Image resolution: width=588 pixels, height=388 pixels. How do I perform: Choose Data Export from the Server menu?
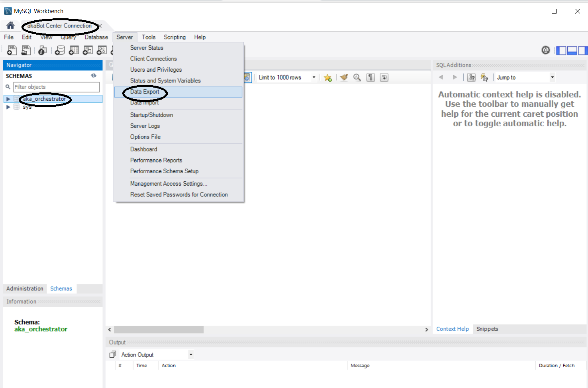178,92
